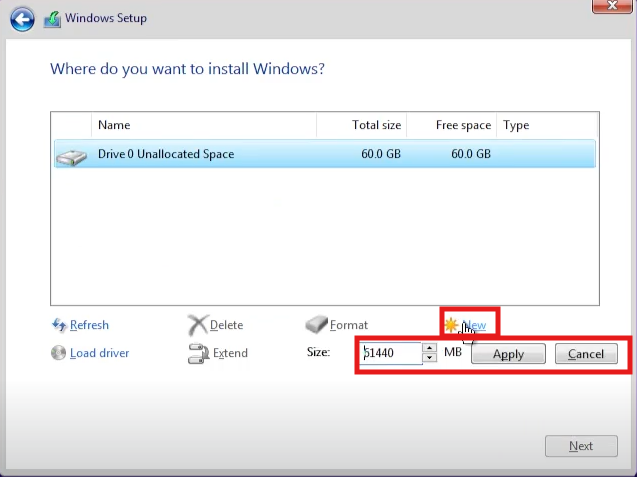Click the Windows Setup title icon

(x=52, y=19)
